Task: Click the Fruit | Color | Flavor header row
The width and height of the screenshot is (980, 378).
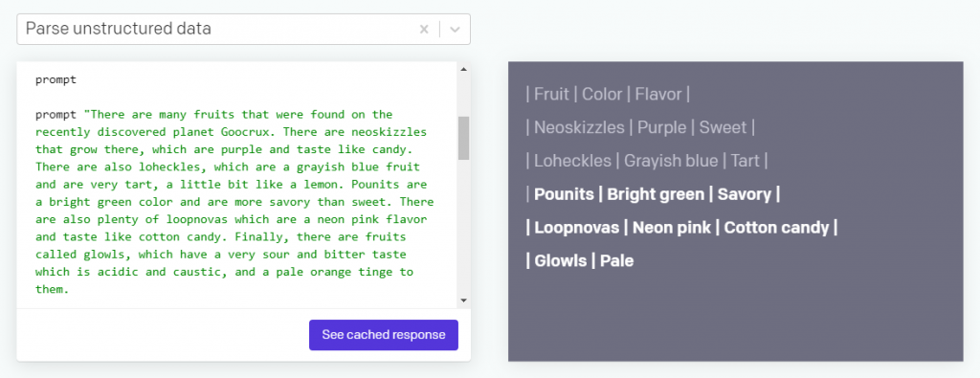Action: pos(608,95)
